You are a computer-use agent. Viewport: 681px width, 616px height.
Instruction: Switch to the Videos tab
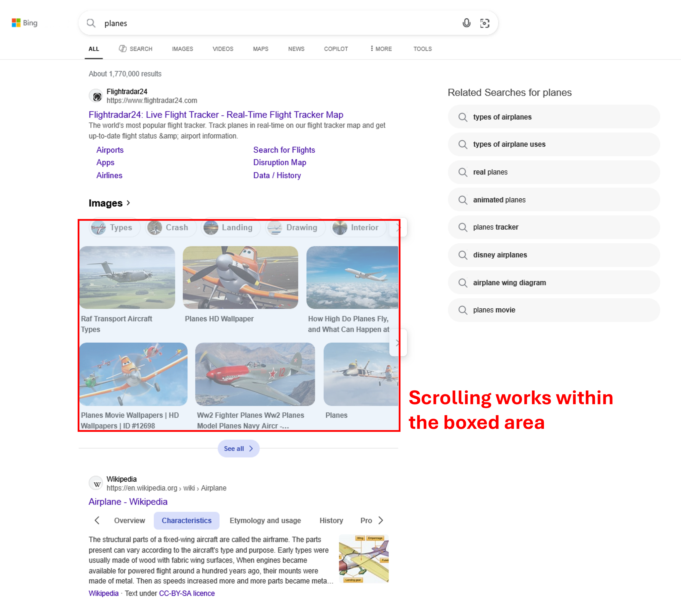(x=223, y=49)
